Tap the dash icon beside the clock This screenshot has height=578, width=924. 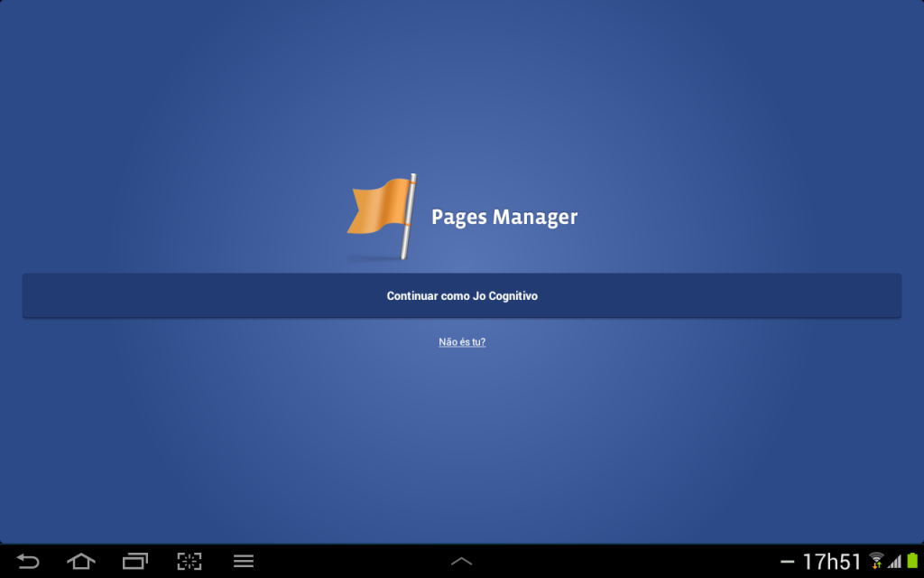(787, 562)
